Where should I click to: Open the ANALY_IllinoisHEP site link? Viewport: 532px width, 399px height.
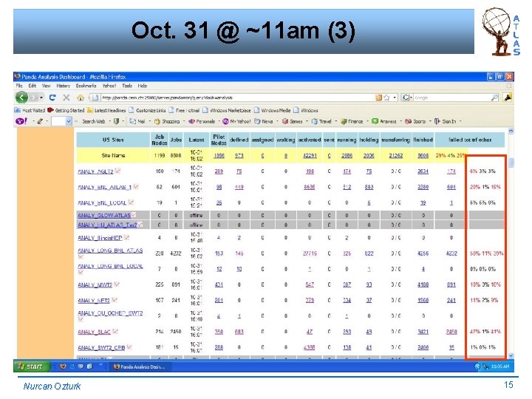[100, 238]
